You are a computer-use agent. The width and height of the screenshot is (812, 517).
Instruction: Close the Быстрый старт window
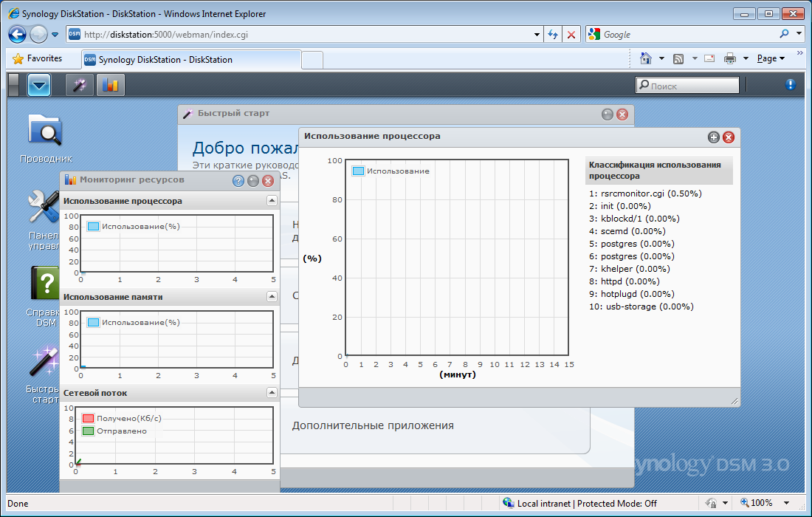coord(622,114)
